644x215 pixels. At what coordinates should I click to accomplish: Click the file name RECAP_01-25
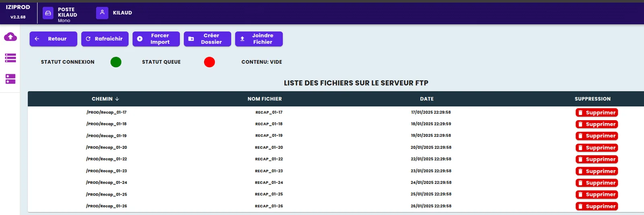pos(269,194)
